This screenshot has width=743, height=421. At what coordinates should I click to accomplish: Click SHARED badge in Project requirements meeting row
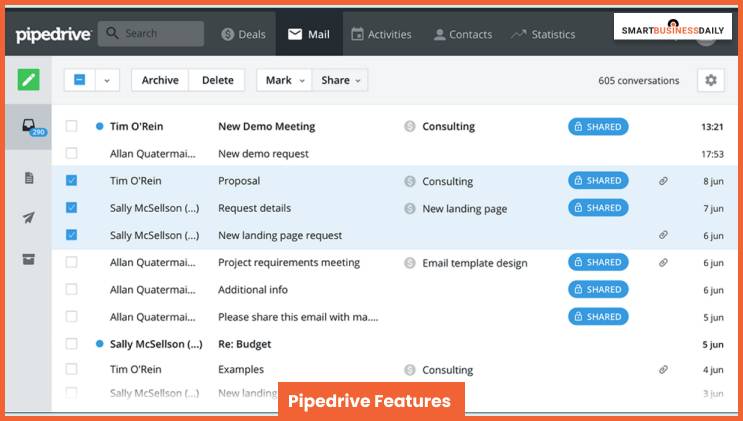(598, 262)
